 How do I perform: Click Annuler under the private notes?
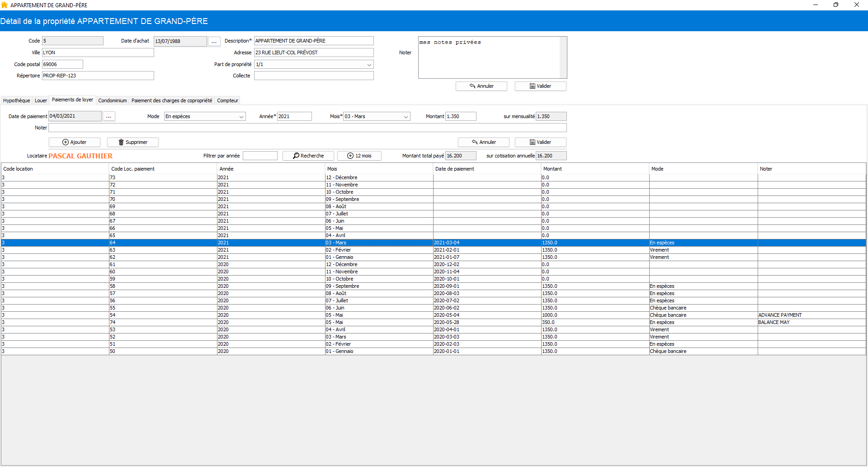point(481,86)
